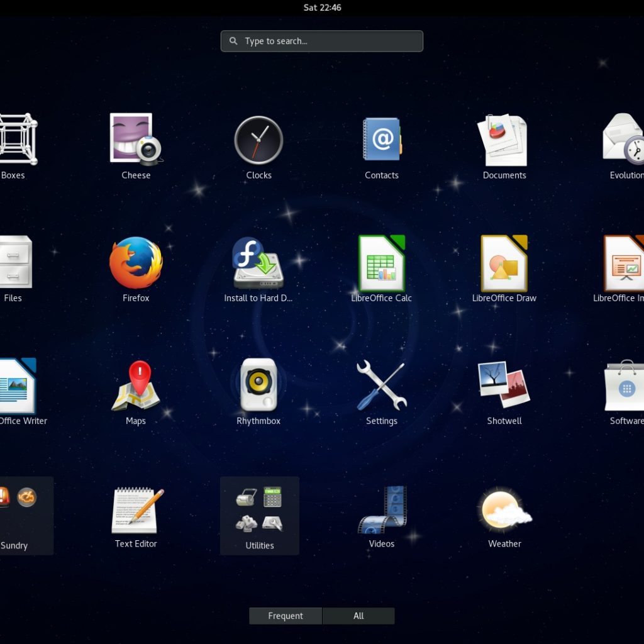Expand the Sundry app folder
Viewport: 644px width, 644px height.
pos(25,516)
